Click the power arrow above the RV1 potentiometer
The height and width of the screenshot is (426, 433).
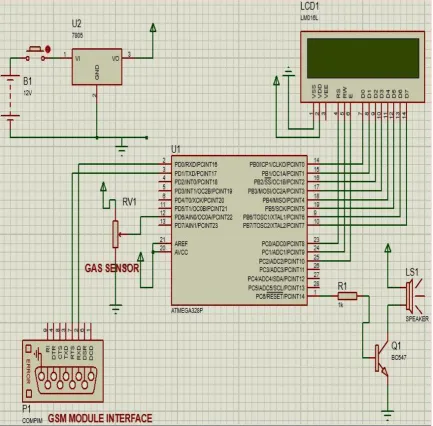(x=103, y=186)
